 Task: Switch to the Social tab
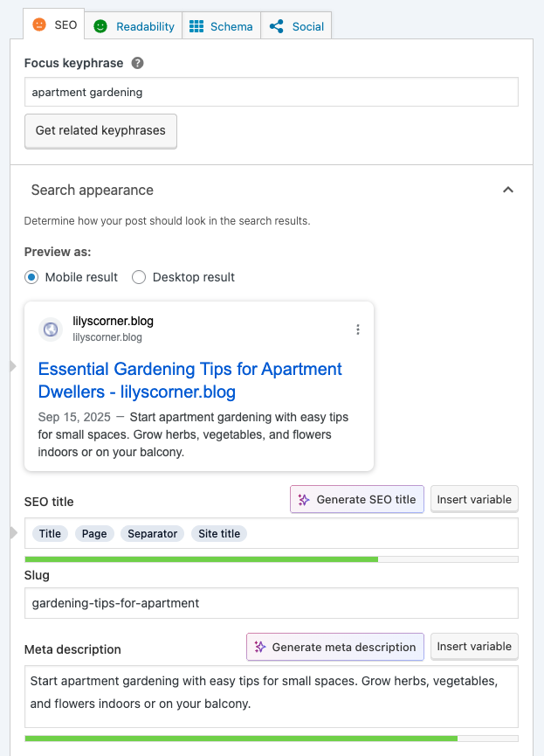tap(295, 26)
